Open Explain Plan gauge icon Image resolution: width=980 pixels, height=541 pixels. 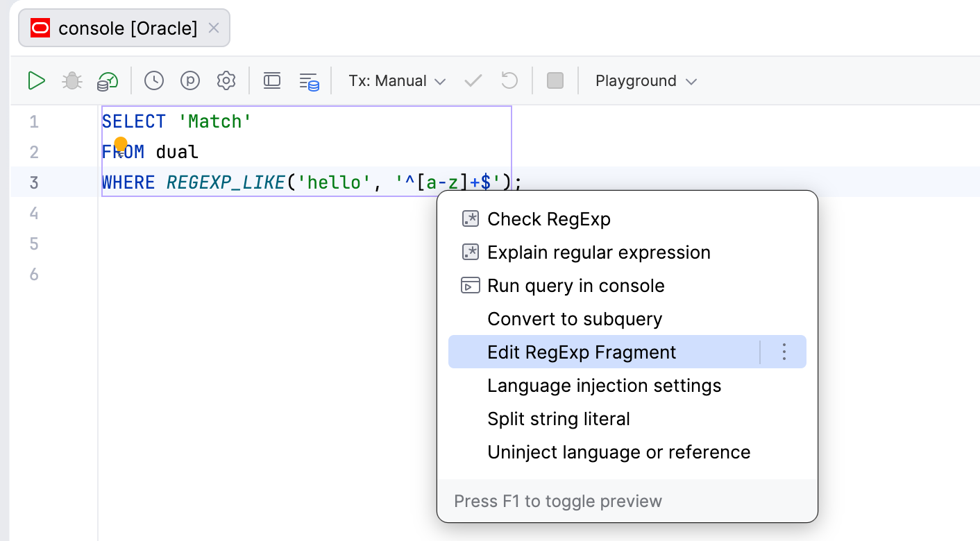[x=108, y=81]
